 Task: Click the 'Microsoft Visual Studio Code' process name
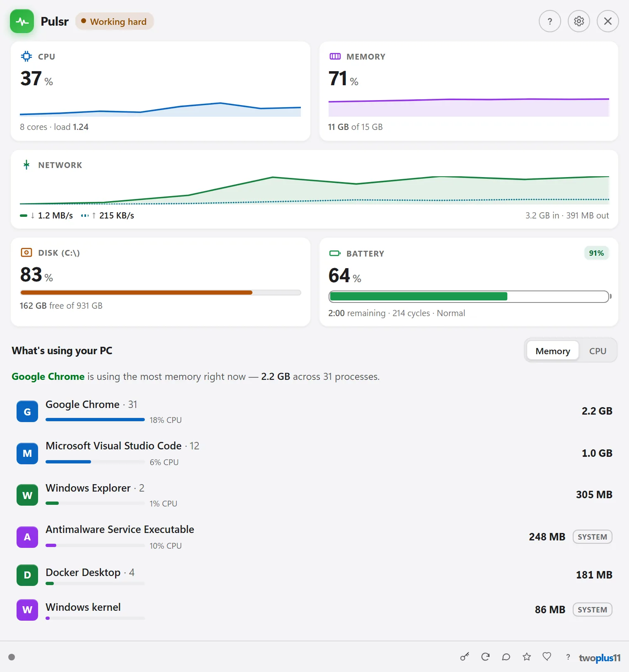coord(114,446)
